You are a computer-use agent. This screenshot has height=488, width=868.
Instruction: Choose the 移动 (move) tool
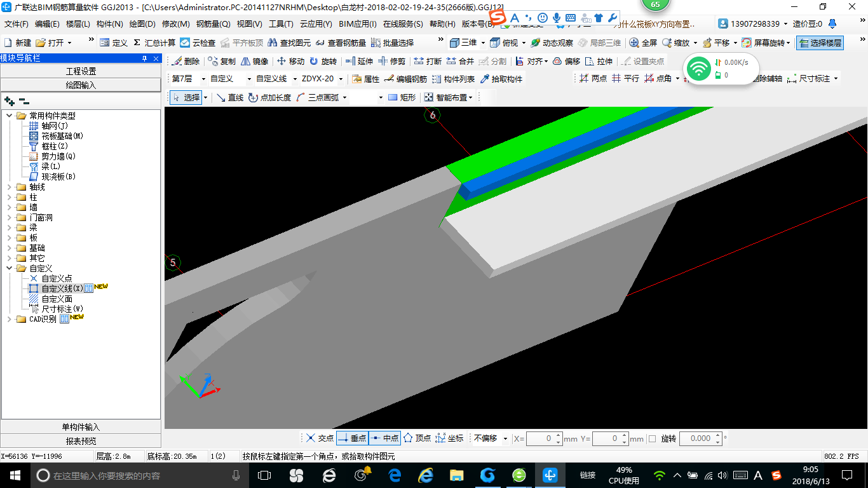point(290,62)
